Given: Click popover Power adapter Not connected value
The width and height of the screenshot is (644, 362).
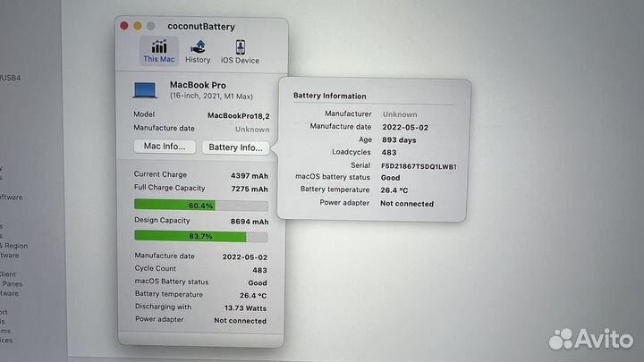Looking at the screenshot, I should click(x=407, y=204).
